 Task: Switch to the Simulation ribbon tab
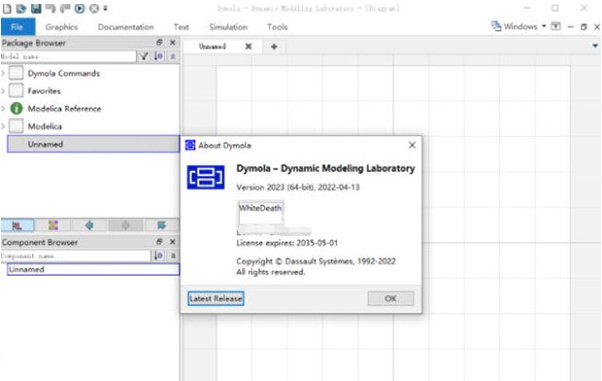[x=228, y=27]
